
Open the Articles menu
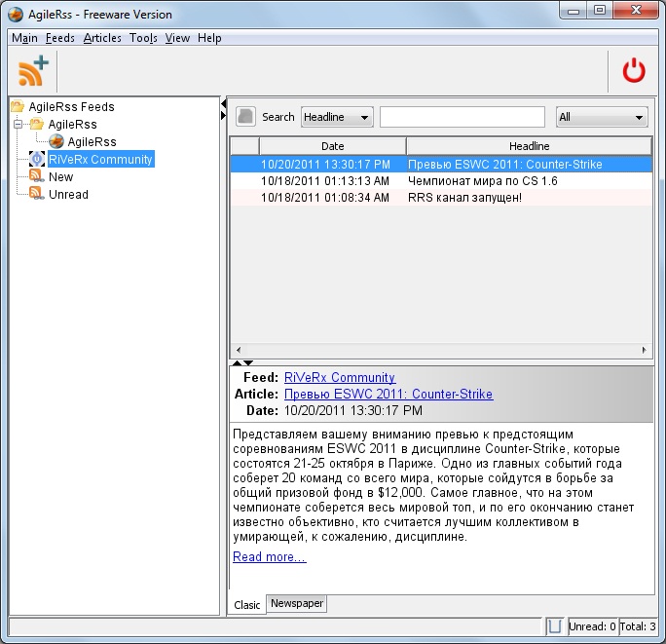point(102,38)
